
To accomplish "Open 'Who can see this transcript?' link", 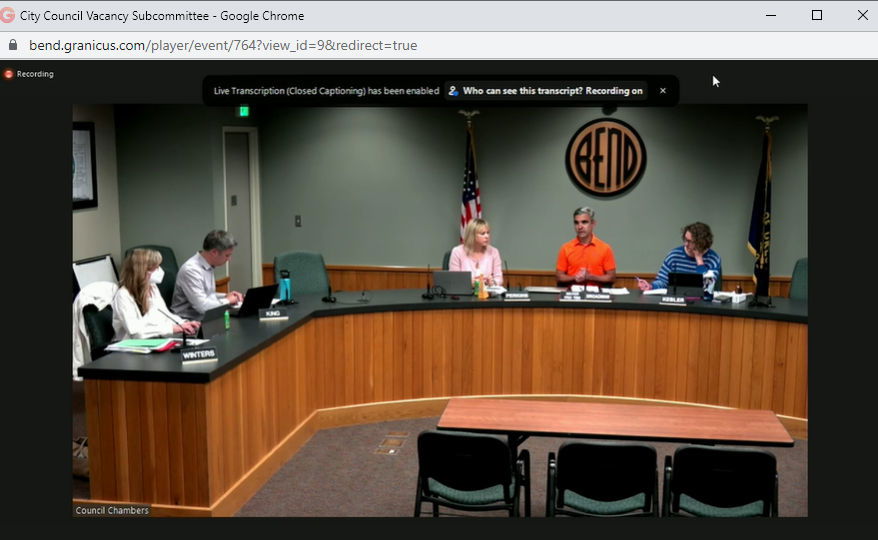I will tap(522, 91).
